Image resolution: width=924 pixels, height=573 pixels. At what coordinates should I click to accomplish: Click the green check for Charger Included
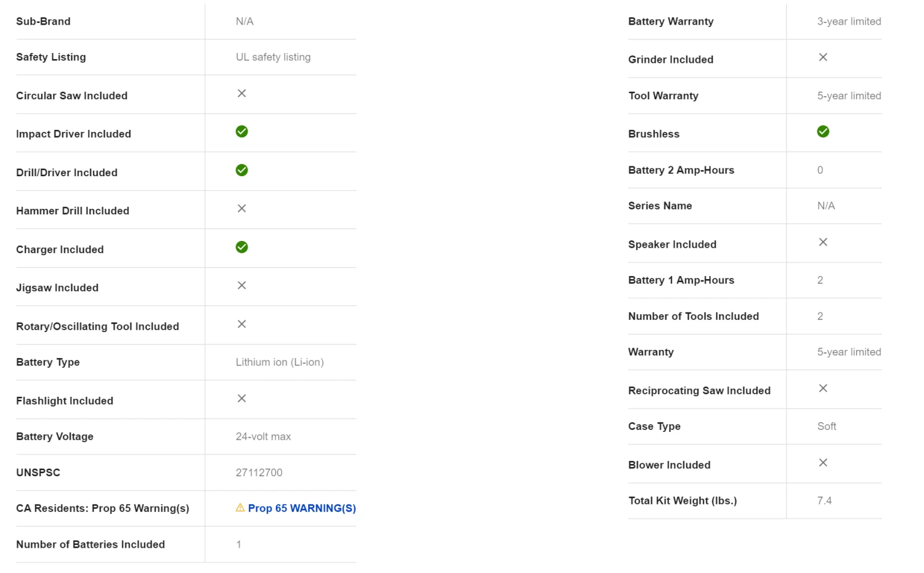pos(241,247)
